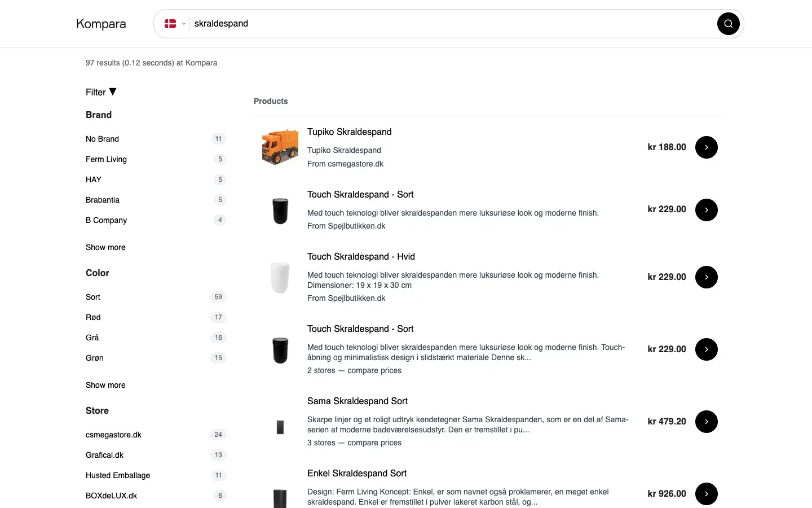The height and width of the screenshot is (508, 812).
Task: Open the Denmark flag country selector
Action: [x=175, y=24]
